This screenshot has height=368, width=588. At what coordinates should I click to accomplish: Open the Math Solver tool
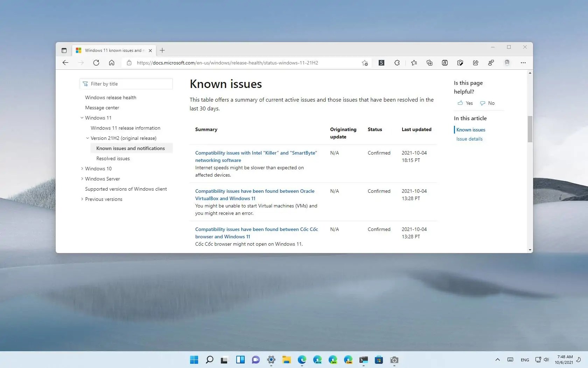444,63
